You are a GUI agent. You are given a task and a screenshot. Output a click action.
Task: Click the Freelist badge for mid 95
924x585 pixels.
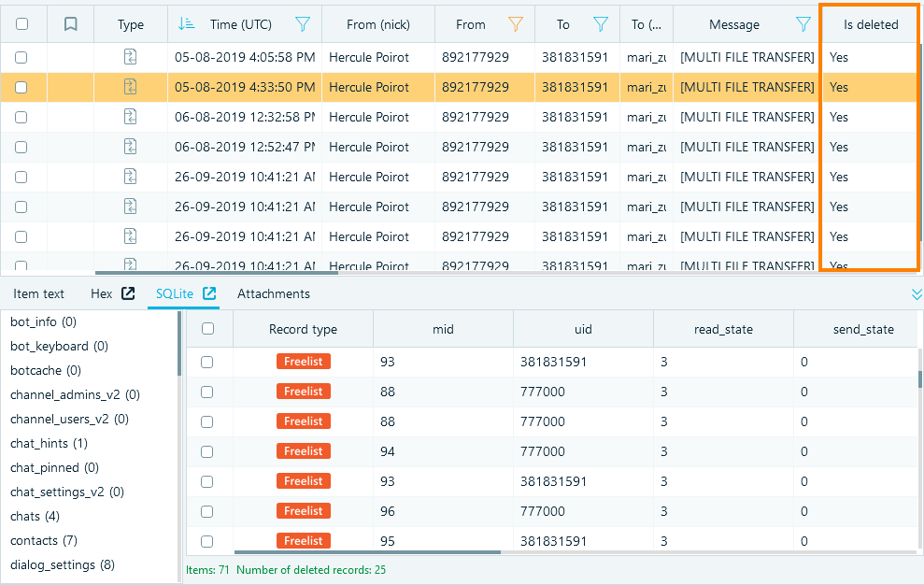point(304,541)
